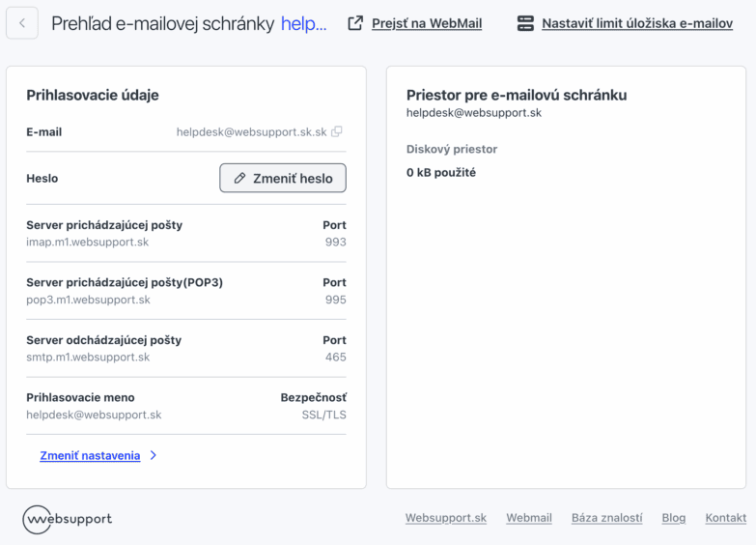Select the smtp.m1.websupport.sk server text

[88, 358]
